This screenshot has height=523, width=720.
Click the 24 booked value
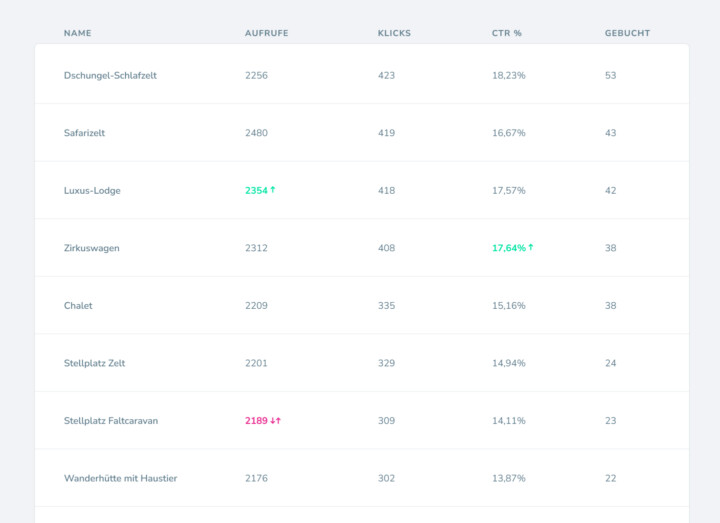pos(610,363)
